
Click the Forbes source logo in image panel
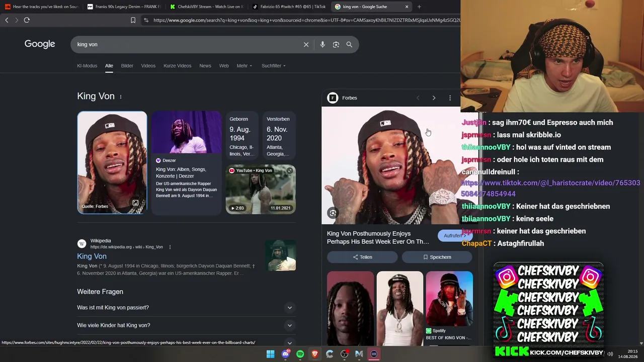pyautogui.click(x=333, y=98)
